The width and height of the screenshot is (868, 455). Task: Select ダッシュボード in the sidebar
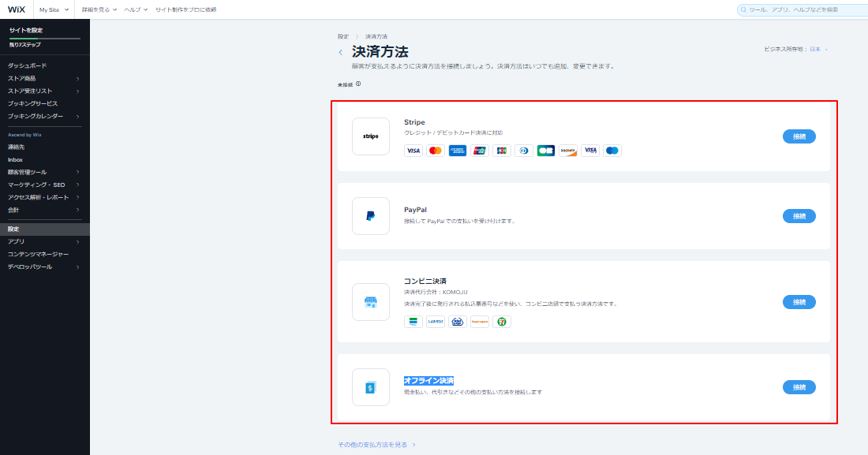(28, 65)
